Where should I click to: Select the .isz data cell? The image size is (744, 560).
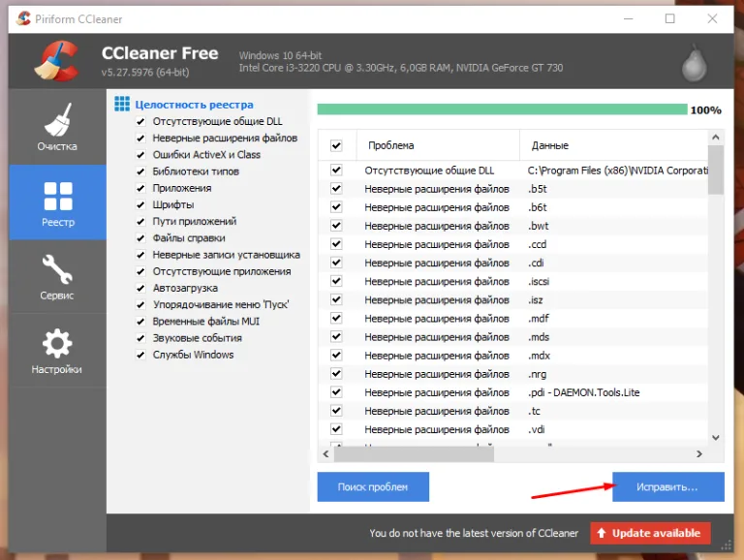(535, 300)
